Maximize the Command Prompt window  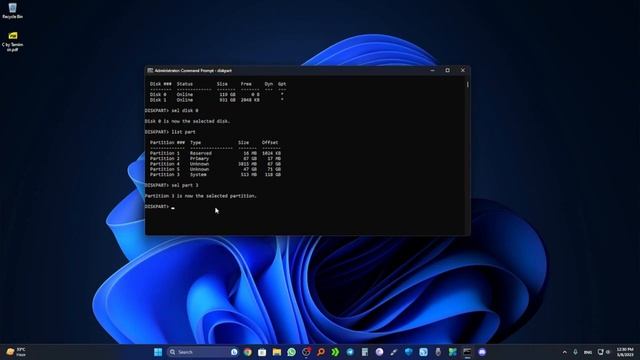[447, 70]
